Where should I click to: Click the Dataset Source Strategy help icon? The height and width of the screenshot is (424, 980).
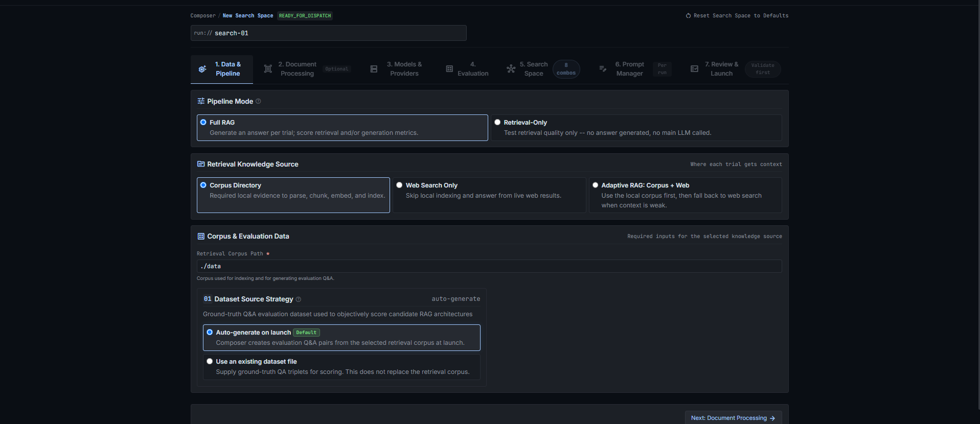(x=299, y=299)
